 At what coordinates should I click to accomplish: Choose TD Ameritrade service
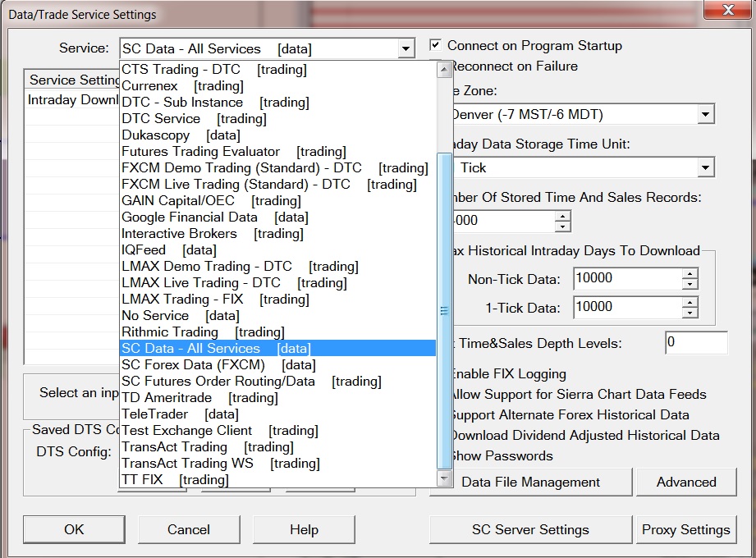pos(277,397)
